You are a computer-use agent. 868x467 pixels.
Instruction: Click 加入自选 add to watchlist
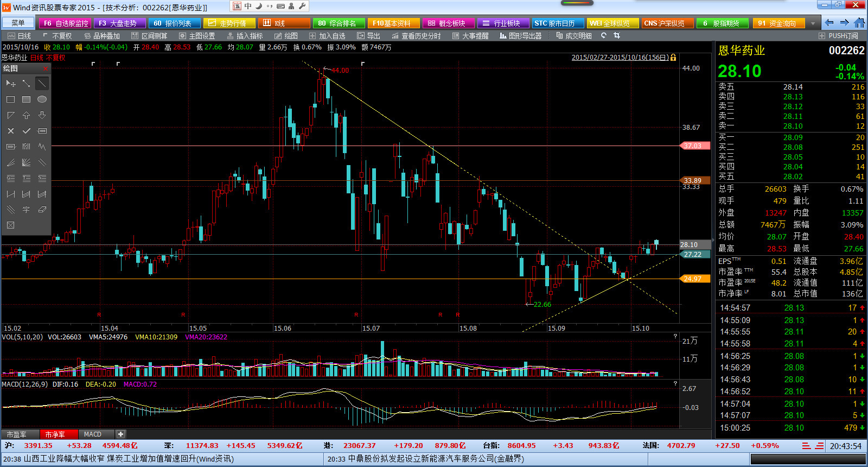coord(327,36)
